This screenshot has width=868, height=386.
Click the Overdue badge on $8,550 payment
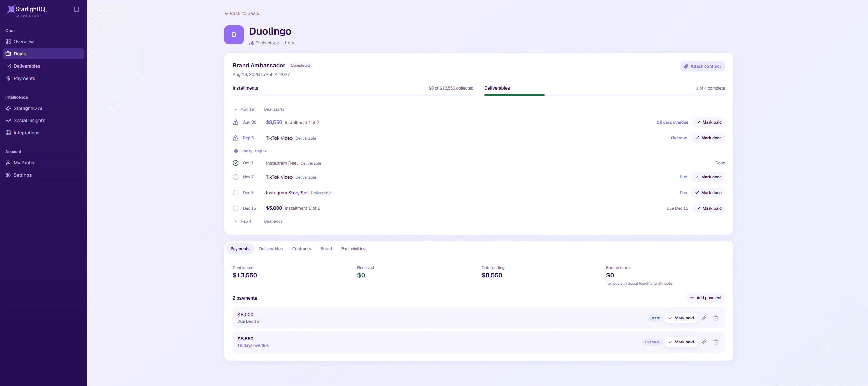(x=652, y=342)
